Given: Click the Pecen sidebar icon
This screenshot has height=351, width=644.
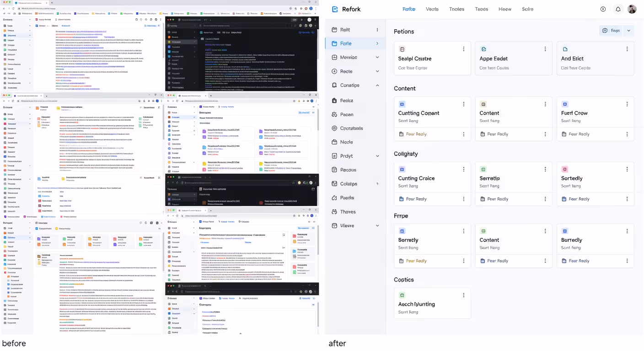Looking at the screenshot, I should tap(335, 114).
